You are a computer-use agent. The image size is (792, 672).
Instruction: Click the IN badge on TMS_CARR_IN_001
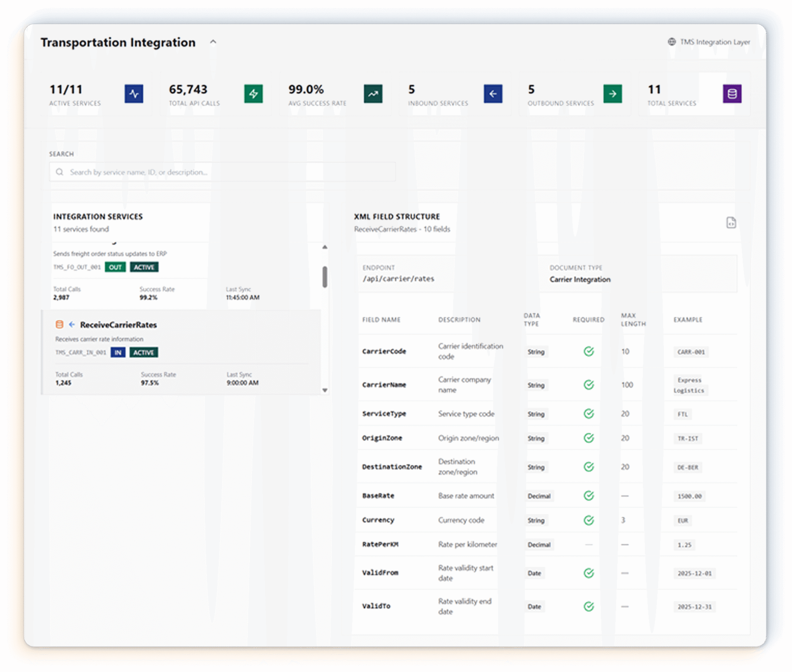[118, 352]
